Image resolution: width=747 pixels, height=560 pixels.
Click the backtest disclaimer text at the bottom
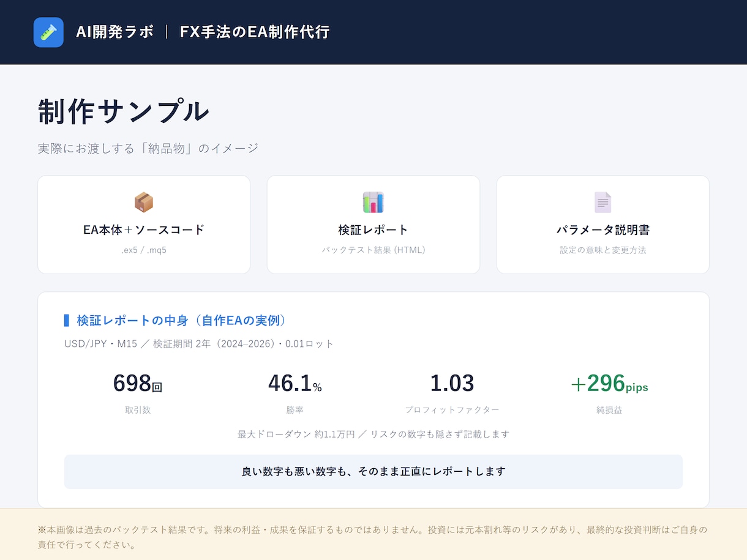373,537
